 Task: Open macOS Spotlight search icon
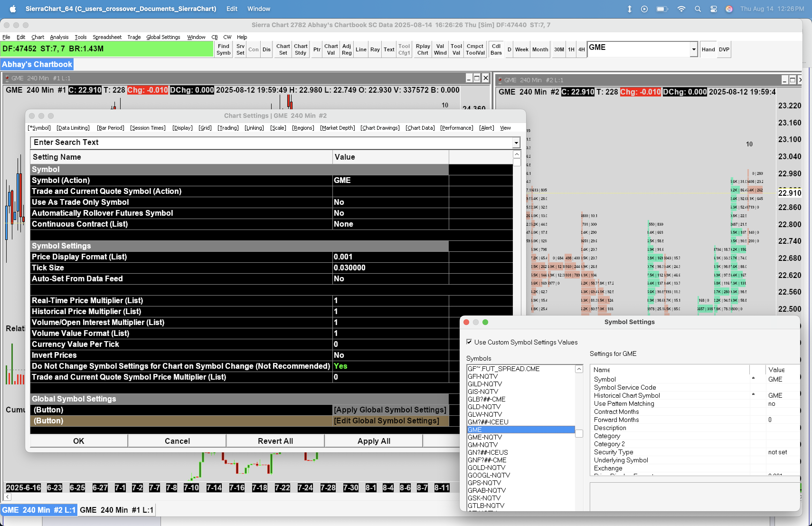point(697,9)
